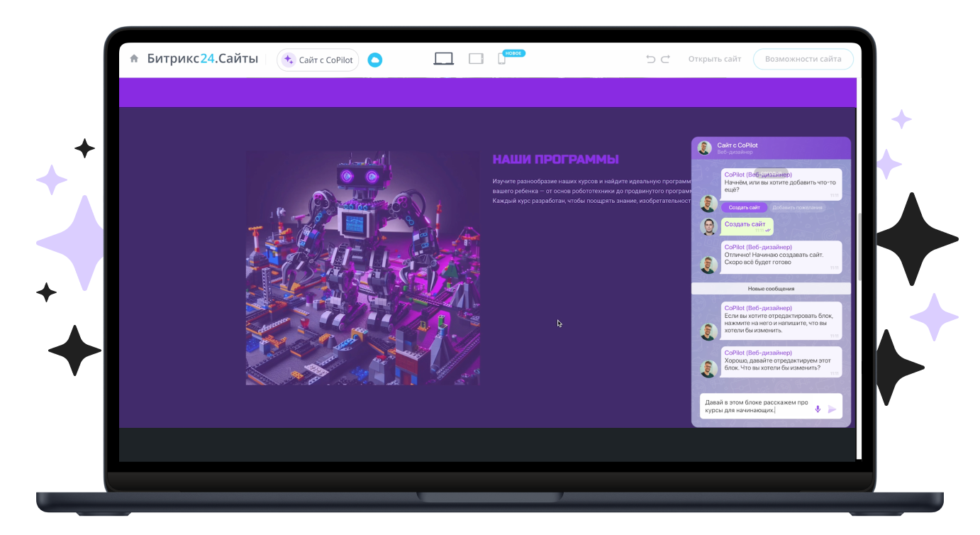Click into the chat message input field
Image resolution: width=980 pixels, height=535 pixels.
pyautogui.click(x=755, y=406)
